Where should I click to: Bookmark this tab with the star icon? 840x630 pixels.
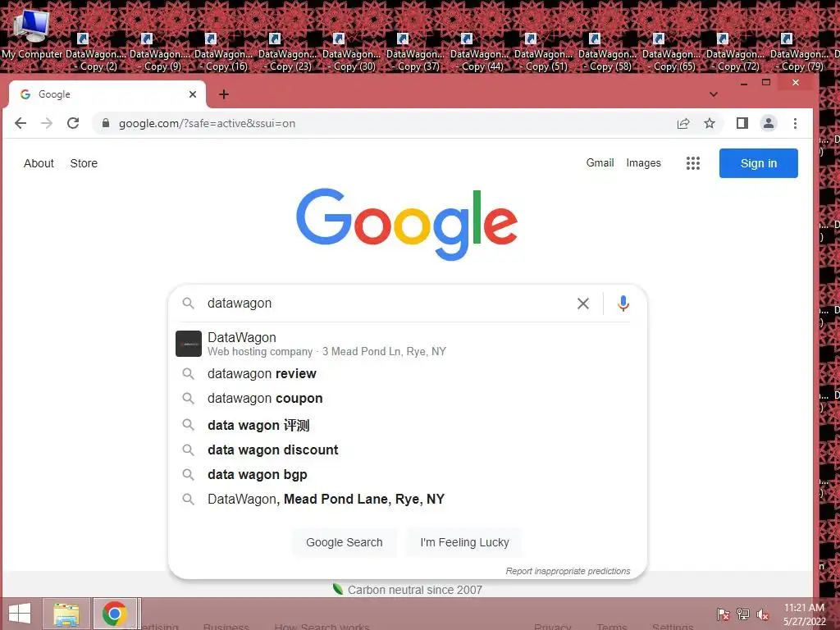[710, 124]
